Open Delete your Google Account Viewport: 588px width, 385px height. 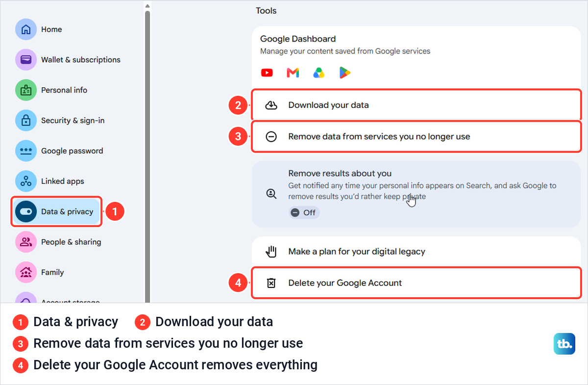[416, 283]
